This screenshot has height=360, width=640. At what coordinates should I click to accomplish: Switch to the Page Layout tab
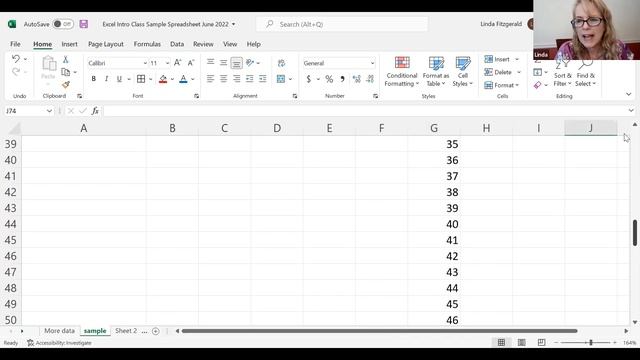pyautogui.click(x=106, y=44)
